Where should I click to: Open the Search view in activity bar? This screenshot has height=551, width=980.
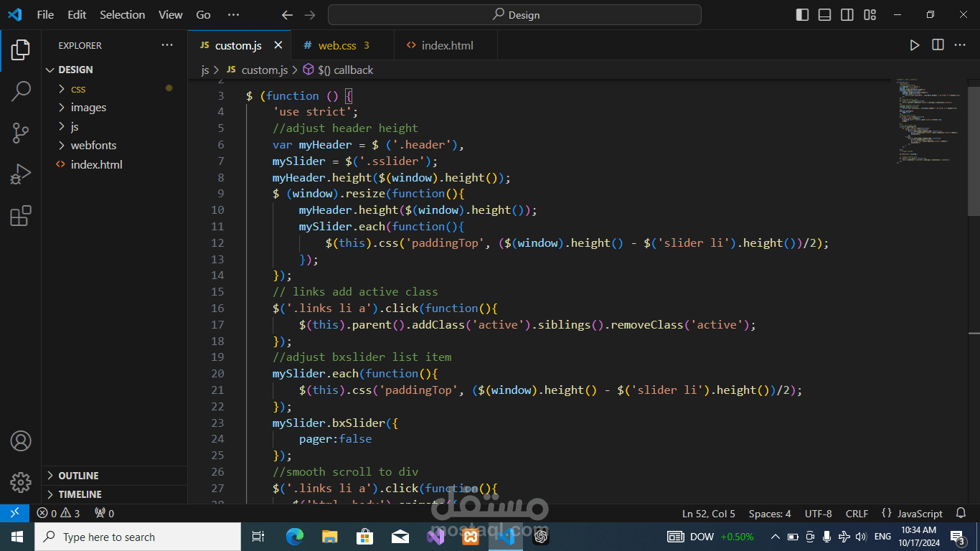21,91
